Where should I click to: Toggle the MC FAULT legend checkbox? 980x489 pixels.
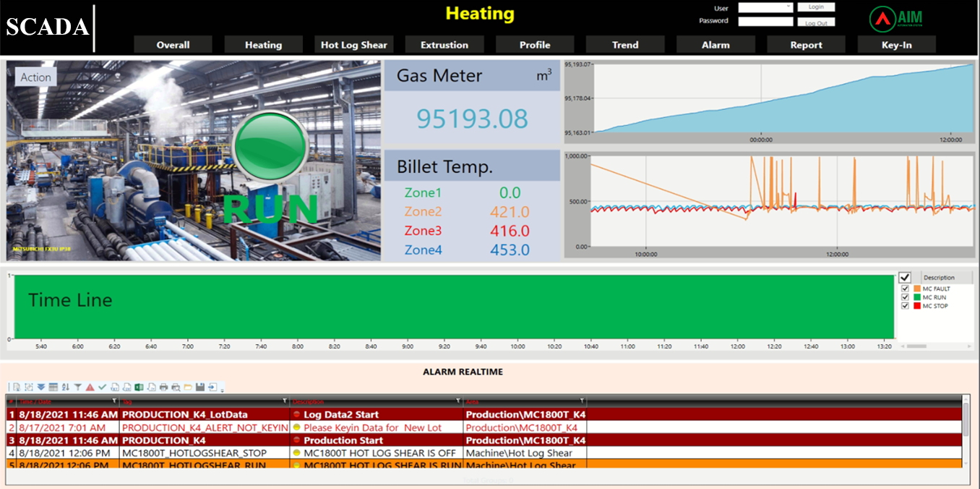[905, 289]
